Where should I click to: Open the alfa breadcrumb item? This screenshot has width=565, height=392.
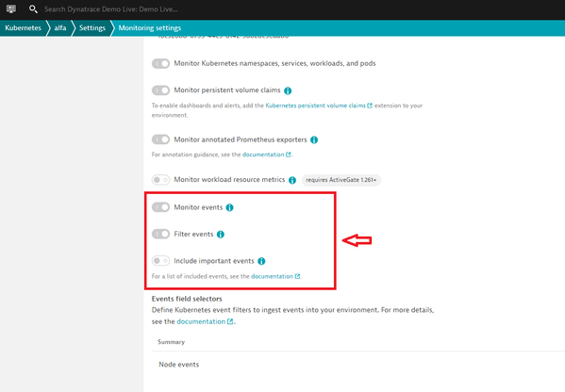[x=60, y=28]
